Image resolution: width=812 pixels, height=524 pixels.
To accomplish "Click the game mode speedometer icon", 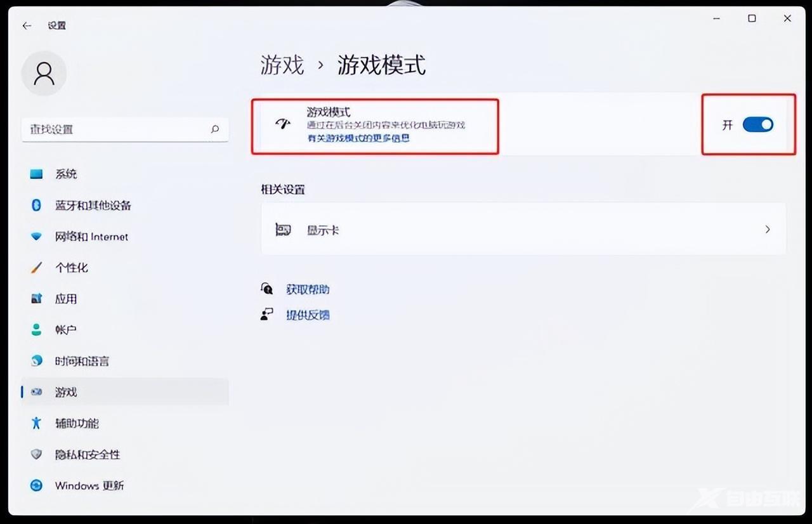I will tap(282, 124).
